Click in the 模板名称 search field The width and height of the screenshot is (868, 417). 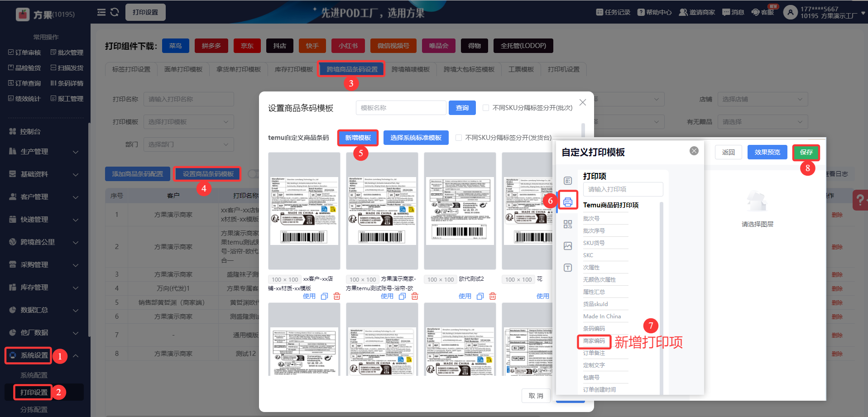click(401, 108)
